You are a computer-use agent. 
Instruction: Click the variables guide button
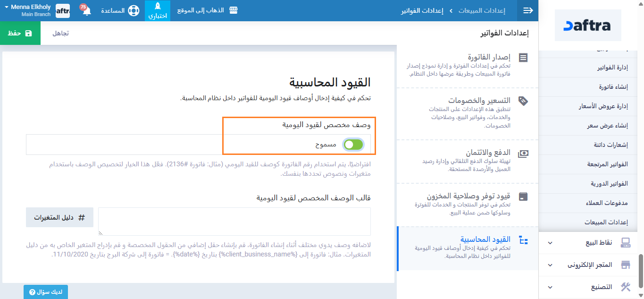click(x=59, y=217)
